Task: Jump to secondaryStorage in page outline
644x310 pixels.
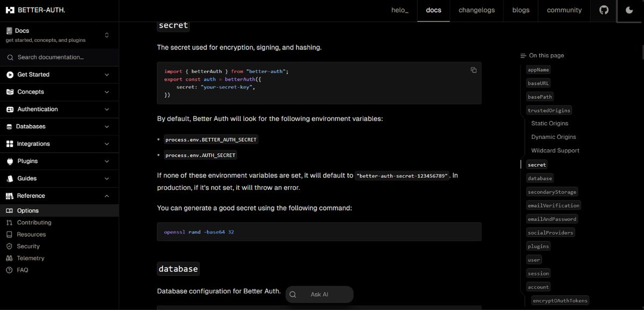Action: [552, 192]
